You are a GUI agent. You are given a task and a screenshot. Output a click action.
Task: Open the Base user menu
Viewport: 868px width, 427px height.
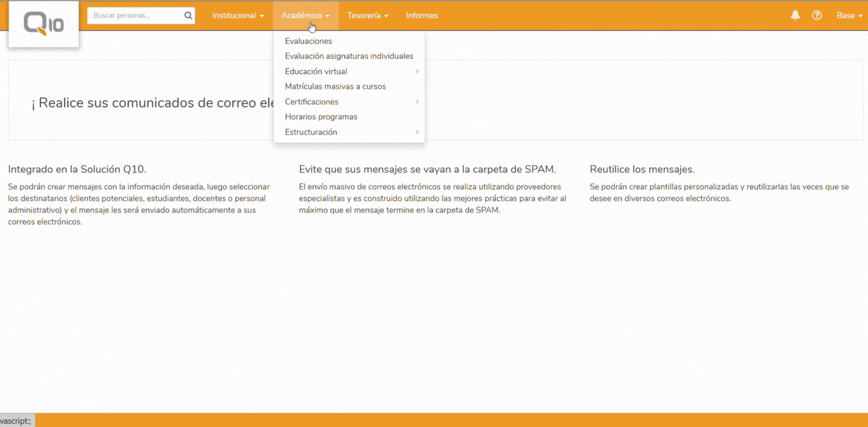(x=849, y=16)
